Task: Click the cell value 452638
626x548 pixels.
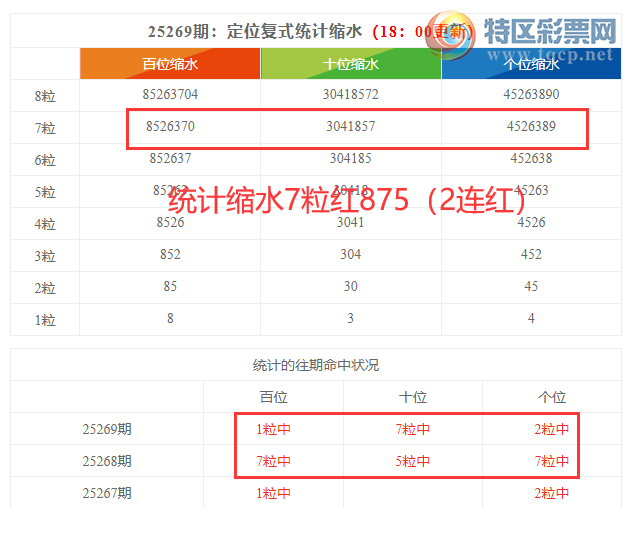Action: 531,158
